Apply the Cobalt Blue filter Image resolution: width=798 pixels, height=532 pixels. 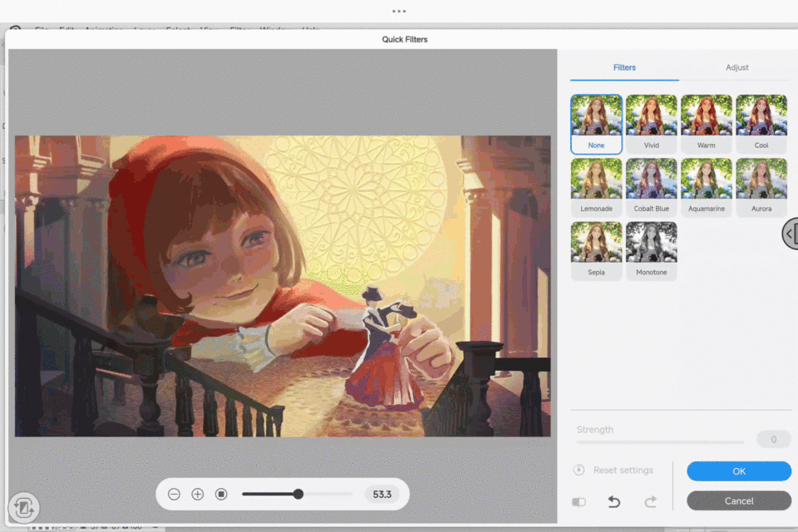651,187
